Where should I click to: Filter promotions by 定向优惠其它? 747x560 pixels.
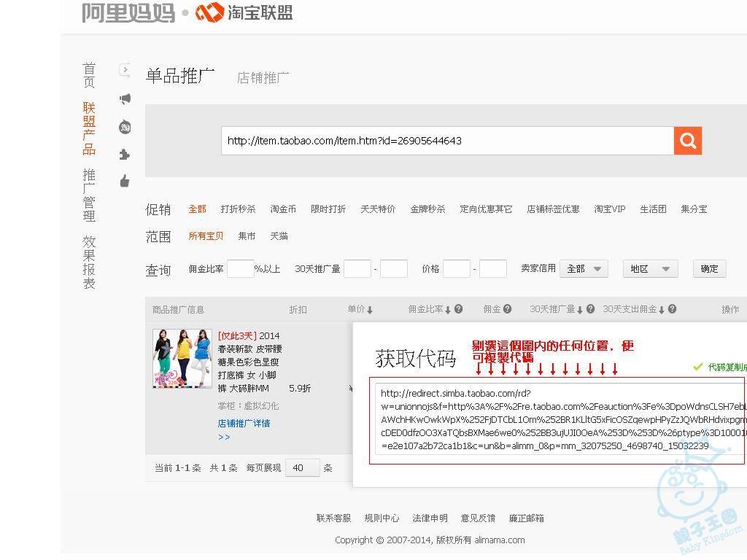[486, 209]
